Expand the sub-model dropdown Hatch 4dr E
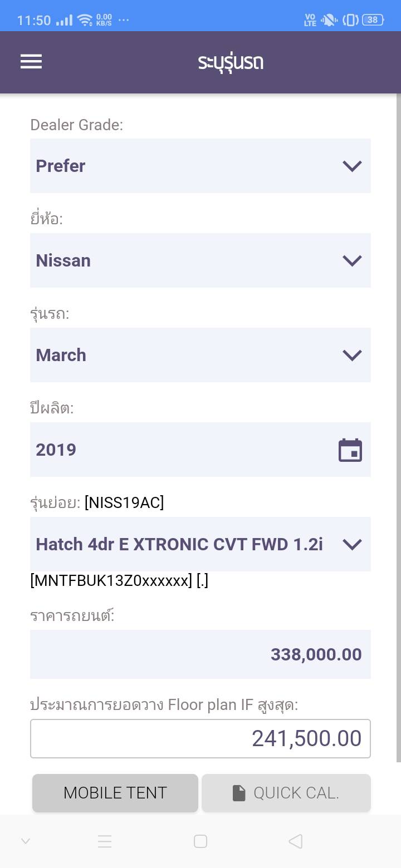This screenshot has height=868, width=401. tap(200, 544)
